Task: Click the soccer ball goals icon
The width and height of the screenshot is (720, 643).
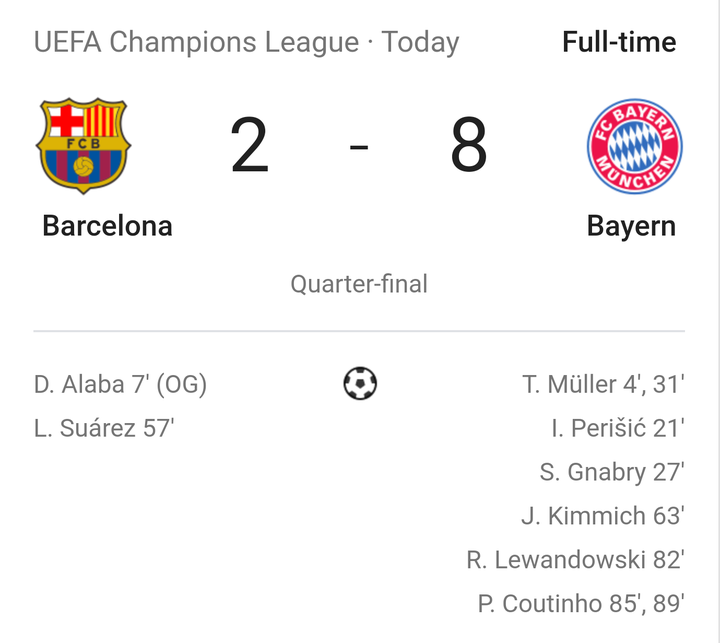Action: click(x=360, y=383)
